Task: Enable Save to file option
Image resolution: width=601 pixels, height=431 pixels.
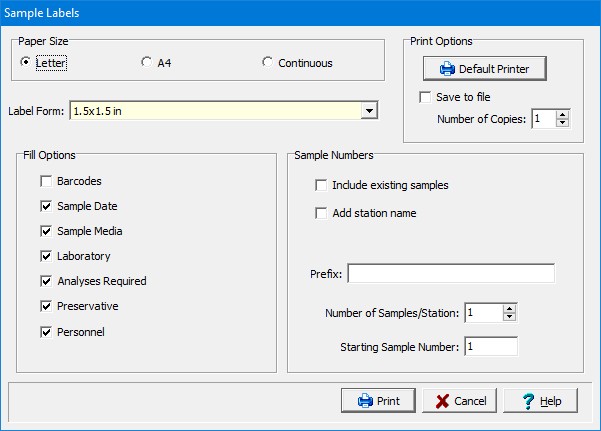Action: tap(426, 97)
